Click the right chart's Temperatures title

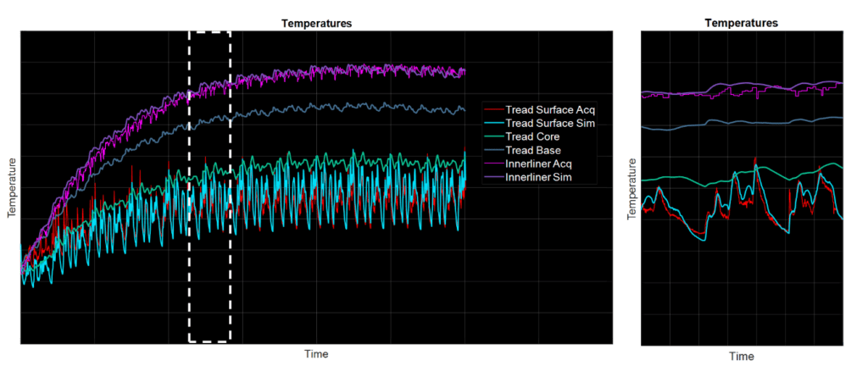pos(742,23)
